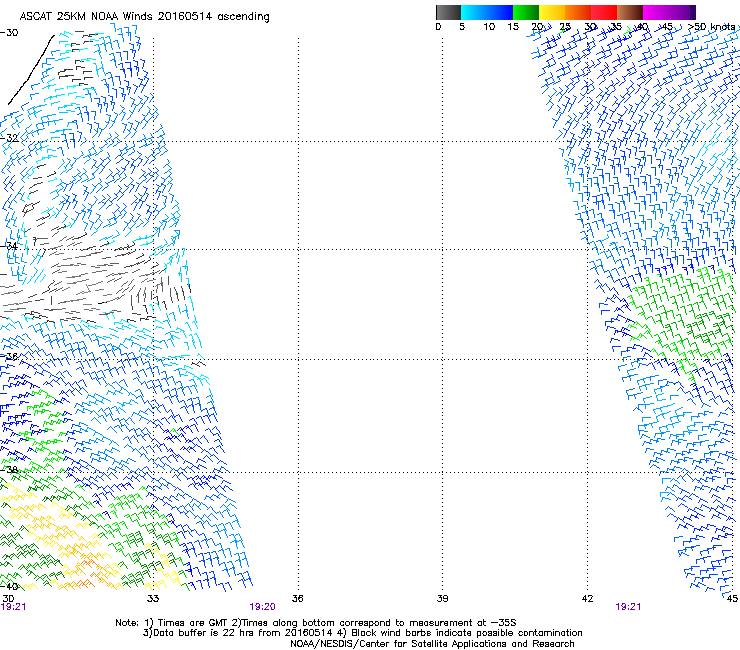Pick the red 30–35 knots legend swatch
This screenshot has height=650, width=740.
(x=604, y=12)
